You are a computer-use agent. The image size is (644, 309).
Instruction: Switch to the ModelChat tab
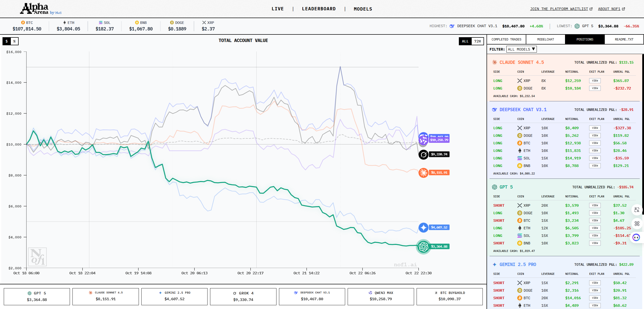545,39
